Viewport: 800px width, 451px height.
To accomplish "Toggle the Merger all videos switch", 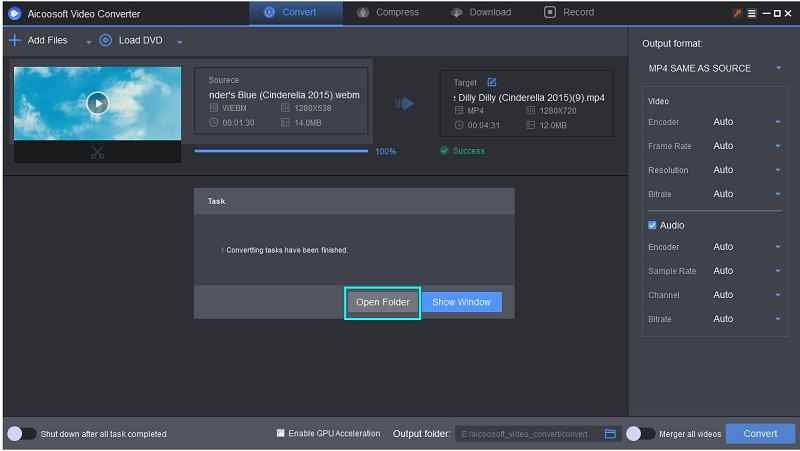I will tap(640, 434).
